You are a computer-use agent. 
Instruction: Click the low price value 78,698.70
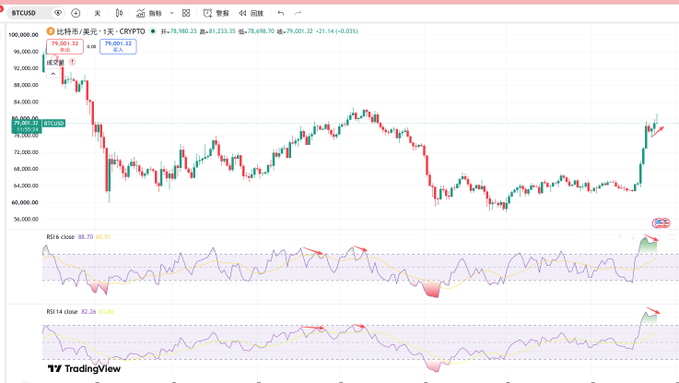[261, 31]
